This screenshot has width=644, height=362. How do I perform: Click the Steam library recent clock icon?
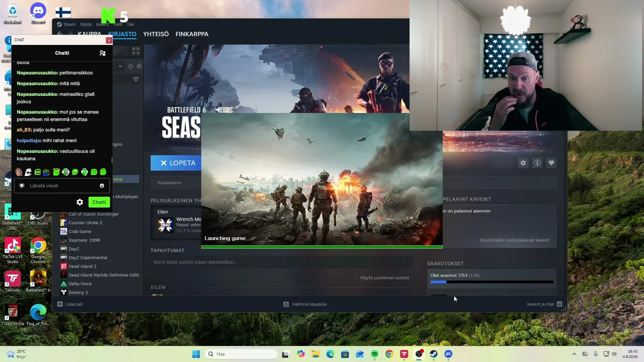(x=130, y=66)
